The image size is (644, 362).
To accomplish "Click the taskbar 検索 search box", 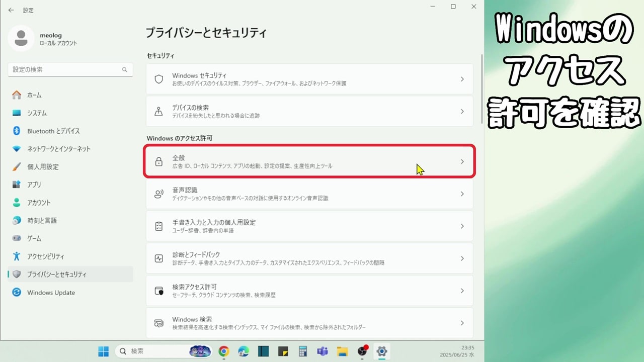I will coord(165,351).
